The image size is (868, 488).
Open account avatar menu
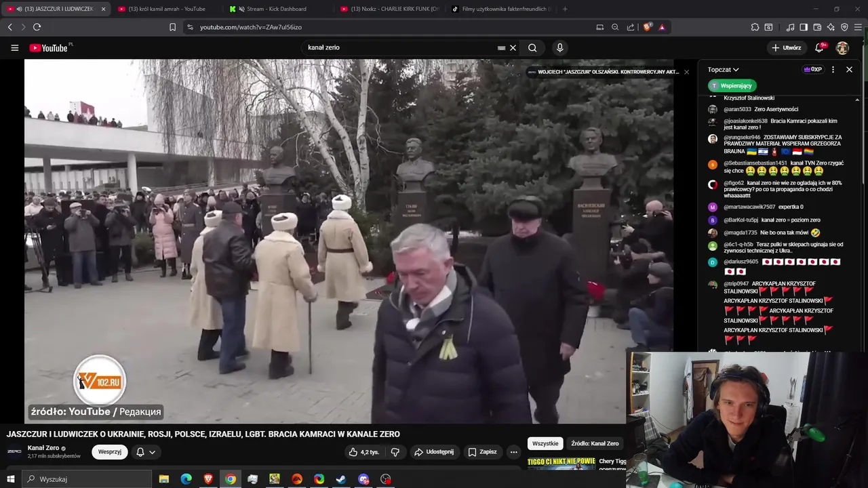pyautogui.click(x=842, y=47)
